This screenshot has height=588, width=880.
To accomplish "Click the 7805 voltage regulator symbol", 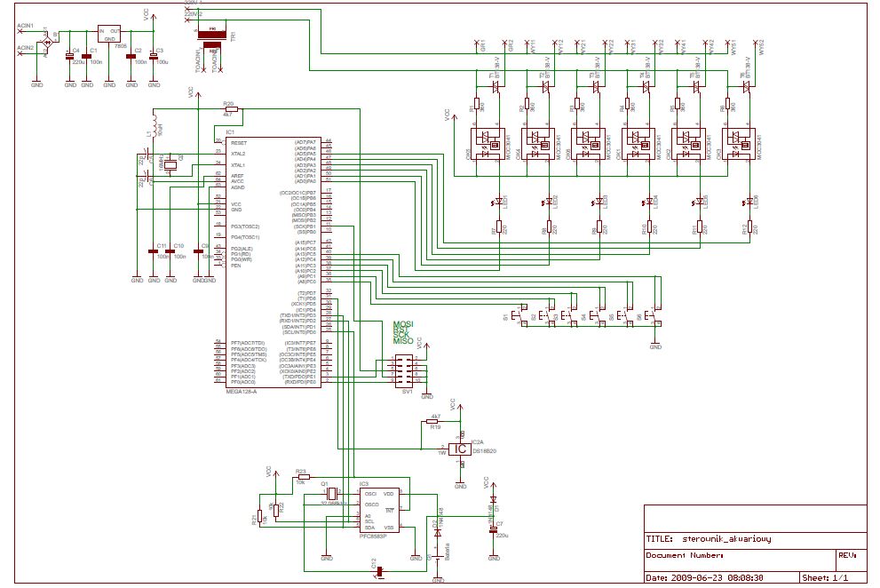I will 109,34.
